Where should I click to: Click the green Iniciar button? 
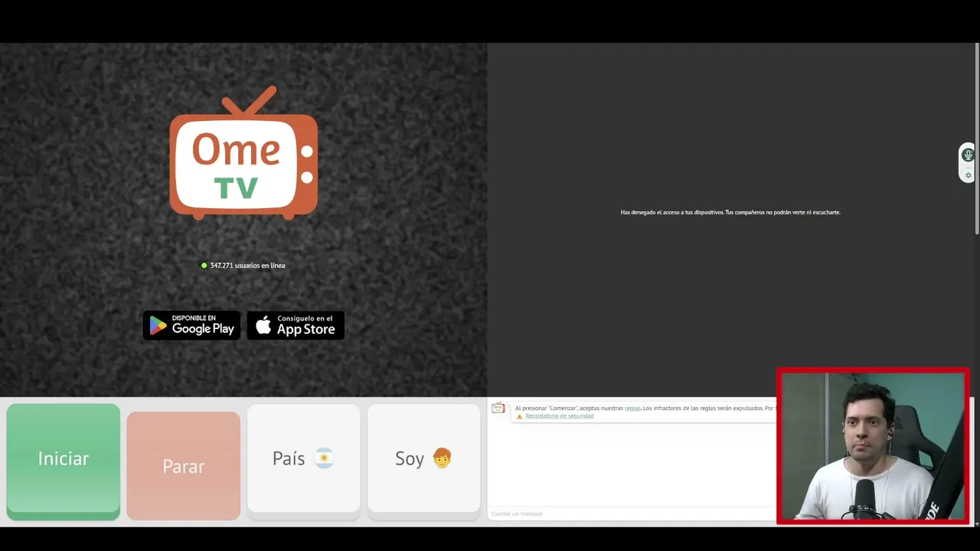(64, 461)
